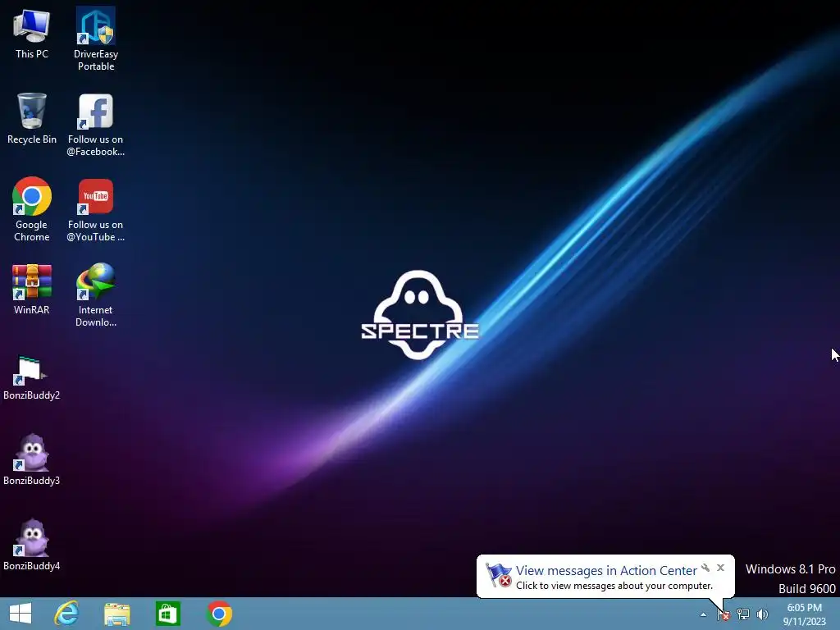Select the Recycle Bin icon
The image size is (840, 630).
(32, 118)
